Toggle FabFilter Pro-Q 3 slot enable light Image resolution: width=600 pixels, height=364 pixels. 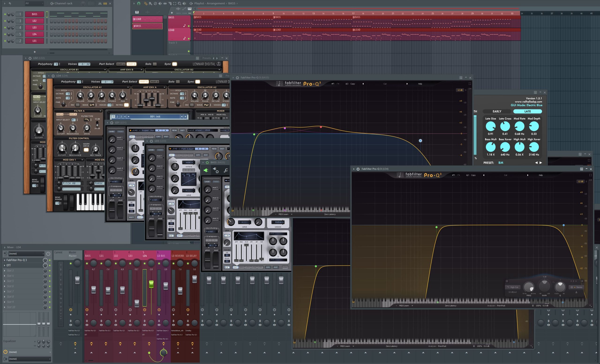click(x=50, y=260)
